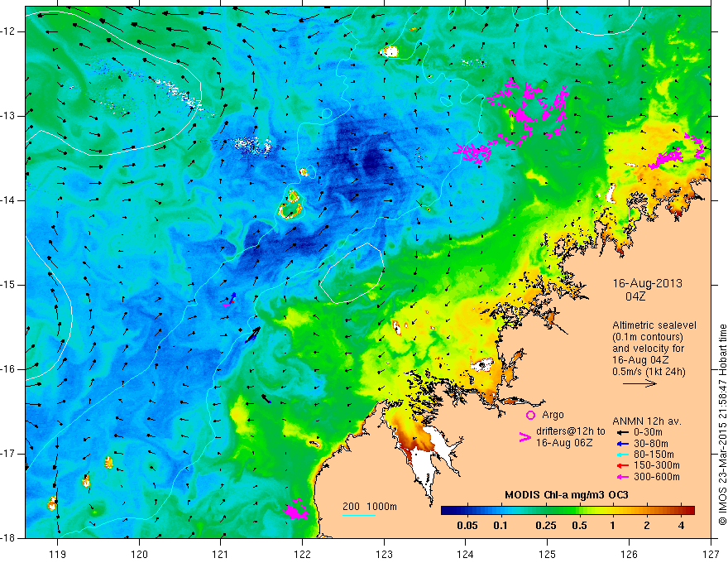Select the blue 30-80m arrow in ANMN legend
Image resolution: width=728 pixels, height=563 pixels.
coord(623,443)
